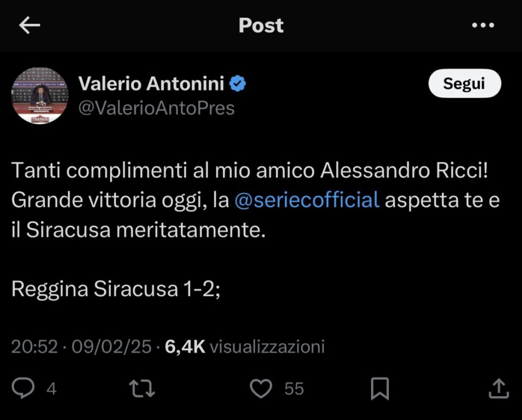
Task: Open the 6,4K visualizzazioni view count
Action: click(x=244, y=347)
